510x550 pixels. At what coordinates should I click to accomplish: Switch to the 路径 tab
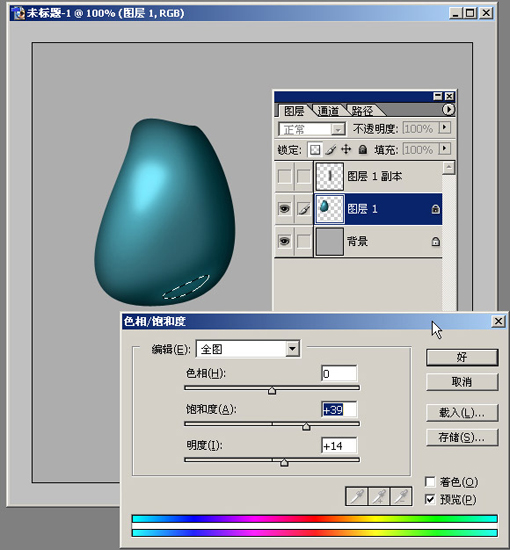(363, 111)
